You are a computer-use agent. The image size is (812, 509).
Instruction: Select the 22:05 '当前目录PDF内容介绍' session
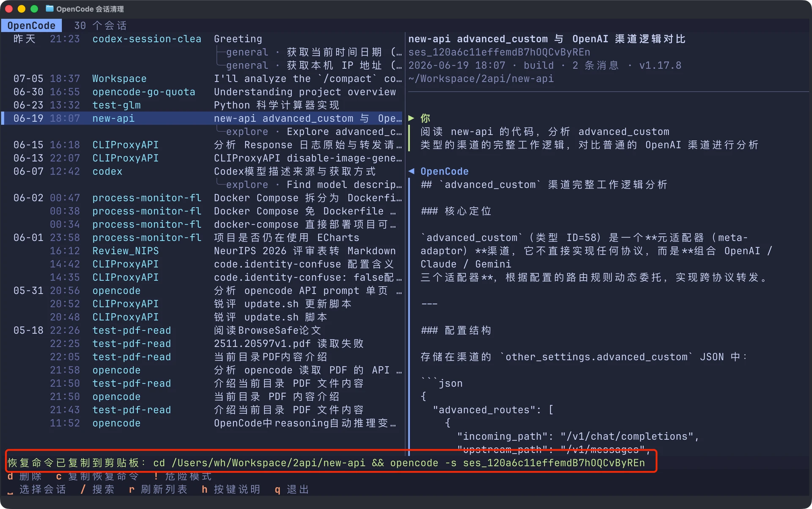click(x=202, y=357)
